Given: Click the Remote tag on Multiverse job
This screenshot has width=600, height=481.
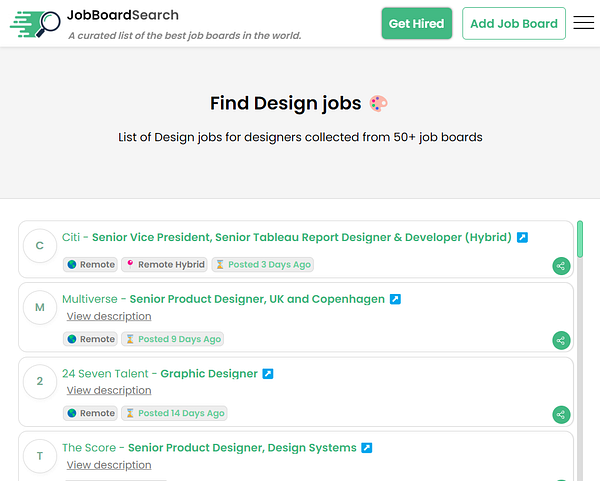Looking at the screenshot, I should tap(90, 339).
